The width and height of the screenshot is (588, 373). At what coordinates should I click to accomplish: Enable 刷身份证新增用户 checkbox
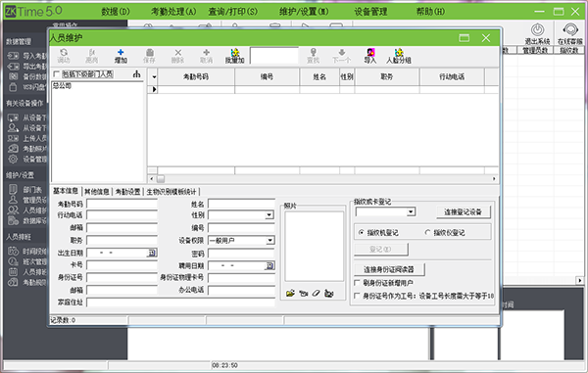pos(357,283)
